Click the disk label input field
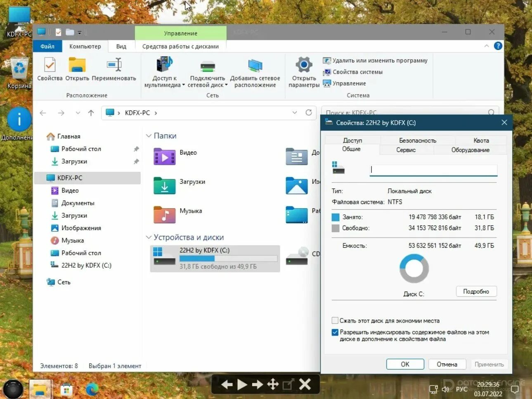The image size is (532, 399). (x=433, y=170)
